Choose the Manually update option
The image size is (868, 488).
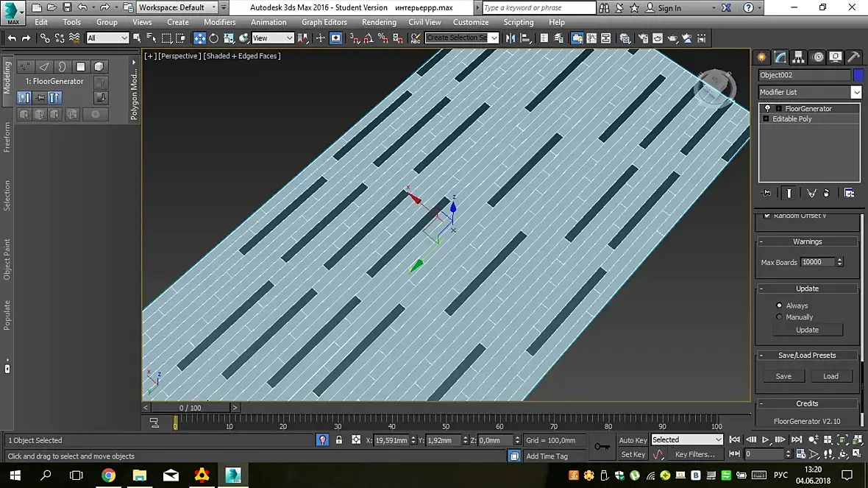(779, 317)
